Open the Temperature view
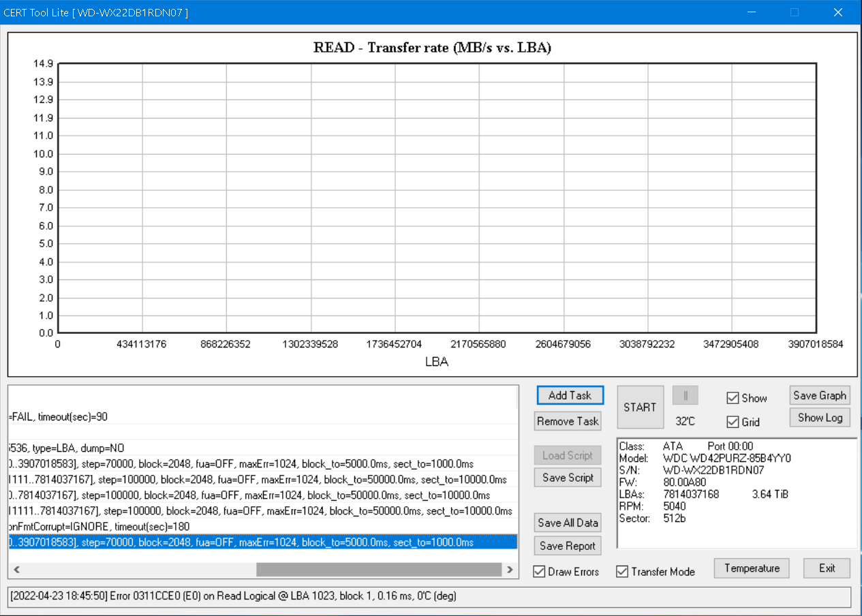The width and height of the screenshot is (862, 616). click(x=752, y=568)
